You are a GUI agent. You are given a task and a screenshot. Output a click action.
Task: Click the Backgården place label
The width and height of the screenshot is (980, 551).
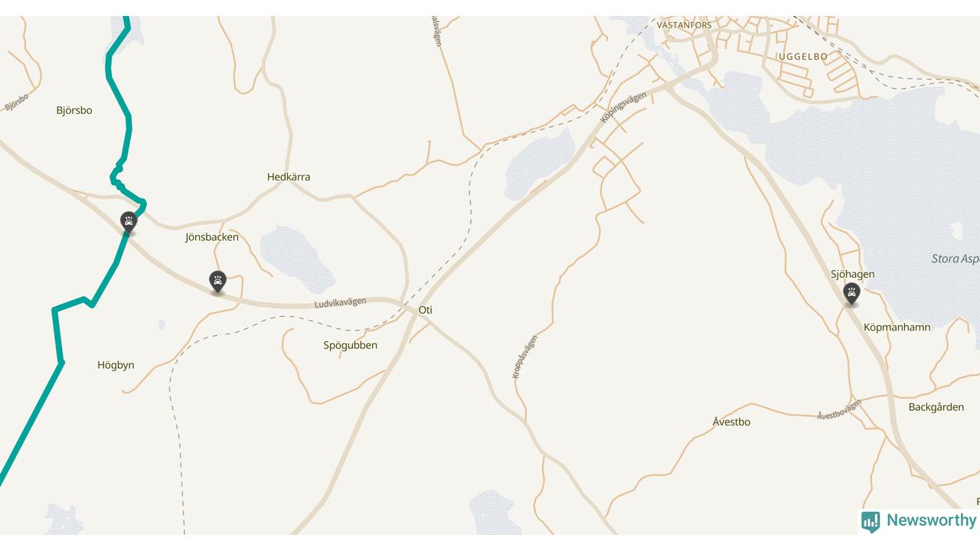coord(936,407)
